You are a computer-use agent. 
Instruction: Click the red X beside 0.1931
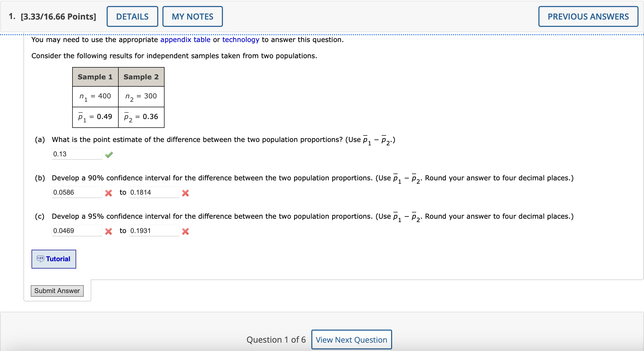tap(185, 231)
